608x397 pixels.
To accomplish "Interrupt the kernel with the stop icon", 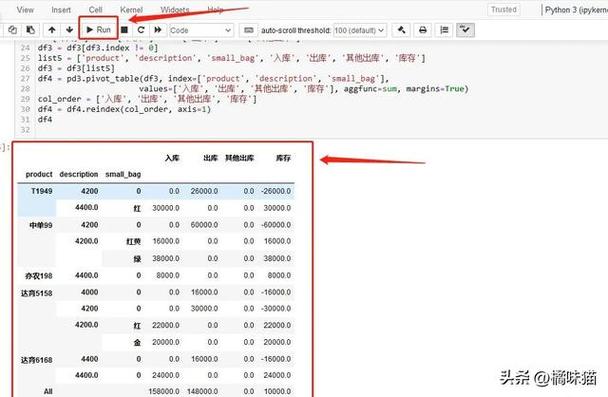I will tap(124, 30).
